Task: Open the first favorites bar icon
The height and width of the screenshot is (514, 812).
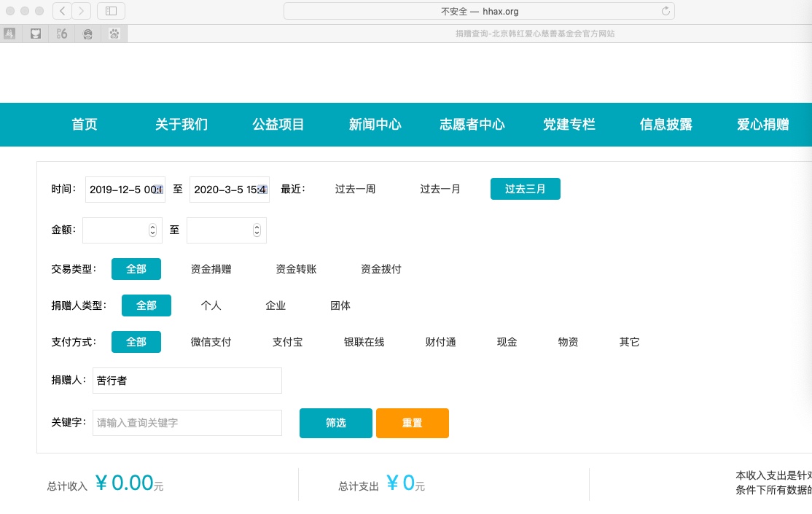Action: tap(9, 34)
